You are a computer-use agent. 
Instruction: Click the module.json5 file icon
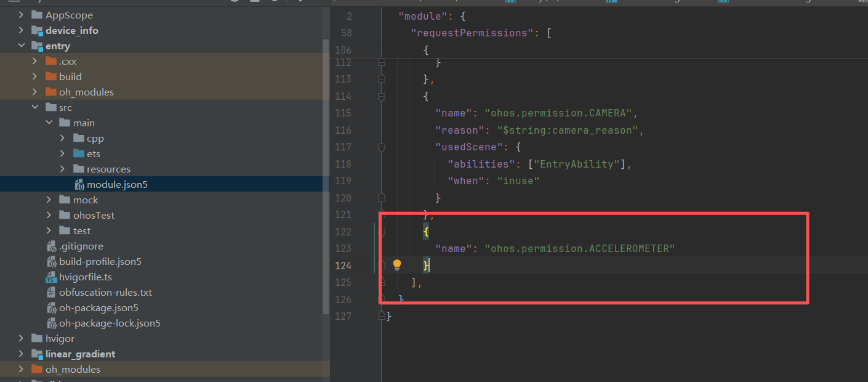click(x=79, y=184)
